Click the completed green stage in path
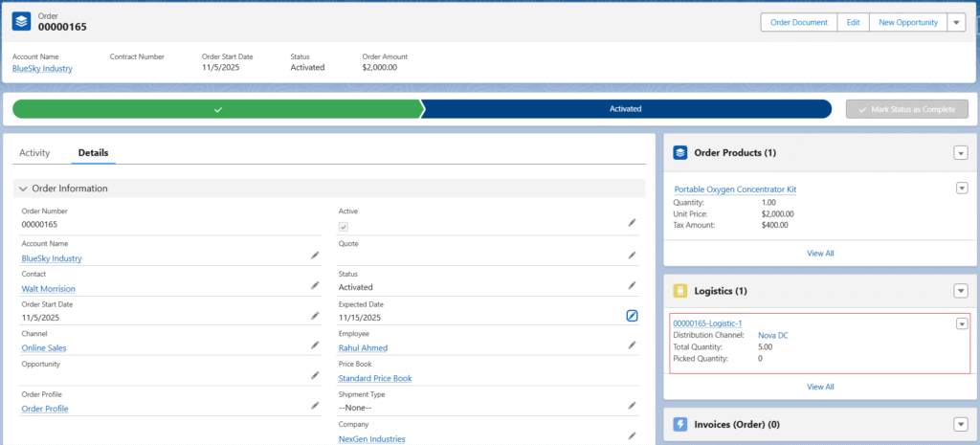 click(217, 109)
